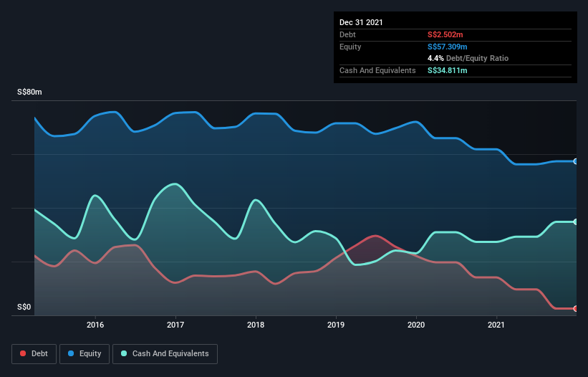Select the 2021 x-axis label
This screenshot has width=588, height=377.
point(496,325)
